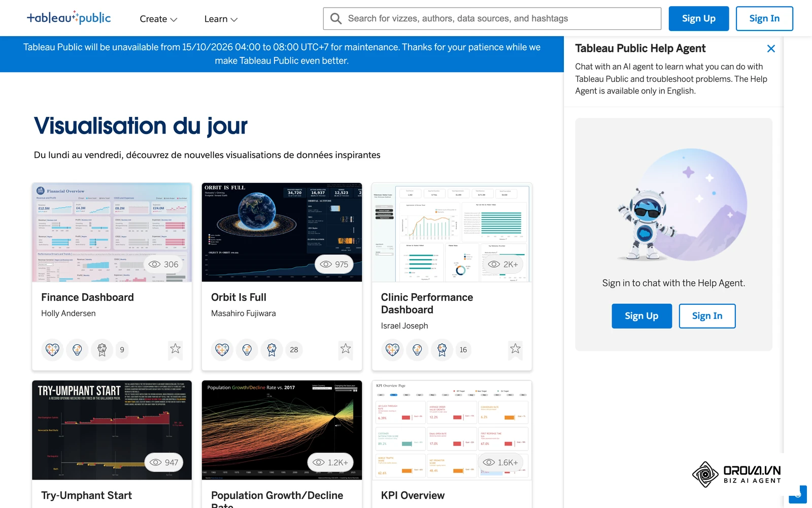Viewport: 812px width, 508px height.
Task: Click the third badge icon on Clinic Performance Dashboard
Action: point(442,350)
